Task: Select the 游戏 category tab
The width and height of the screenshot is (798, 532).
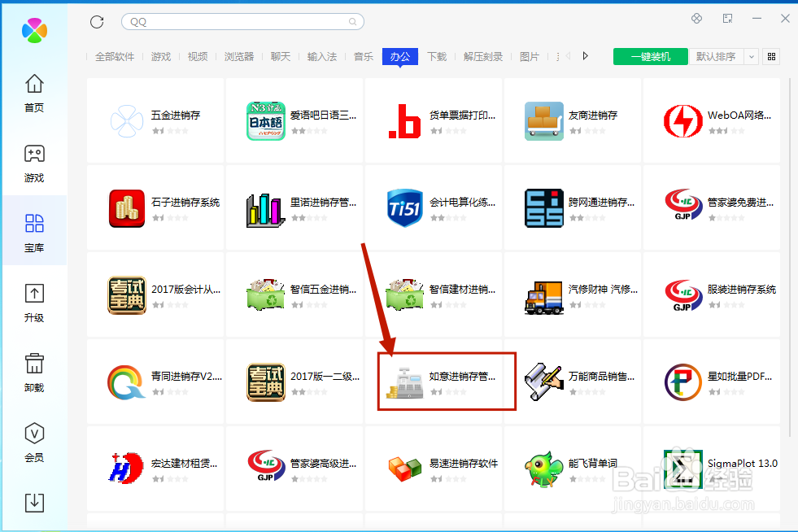Action: tap(161, 56)
